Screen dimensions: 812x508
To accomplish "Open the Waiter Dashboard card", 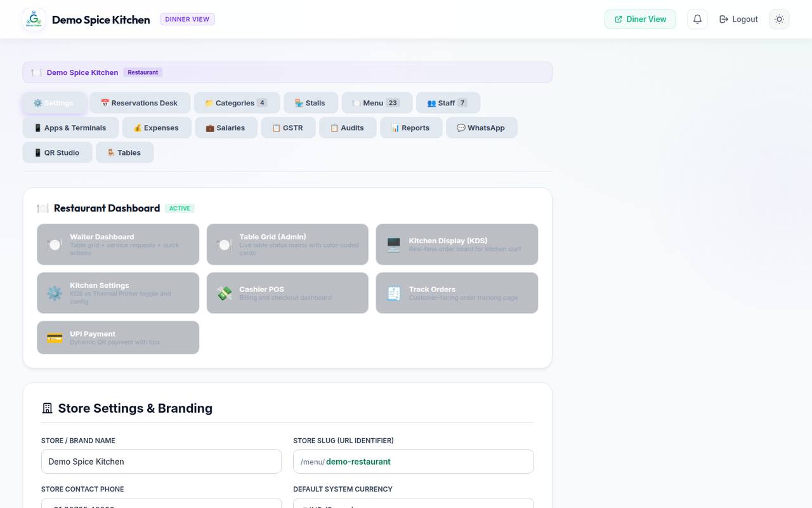I will coord(118,244).
